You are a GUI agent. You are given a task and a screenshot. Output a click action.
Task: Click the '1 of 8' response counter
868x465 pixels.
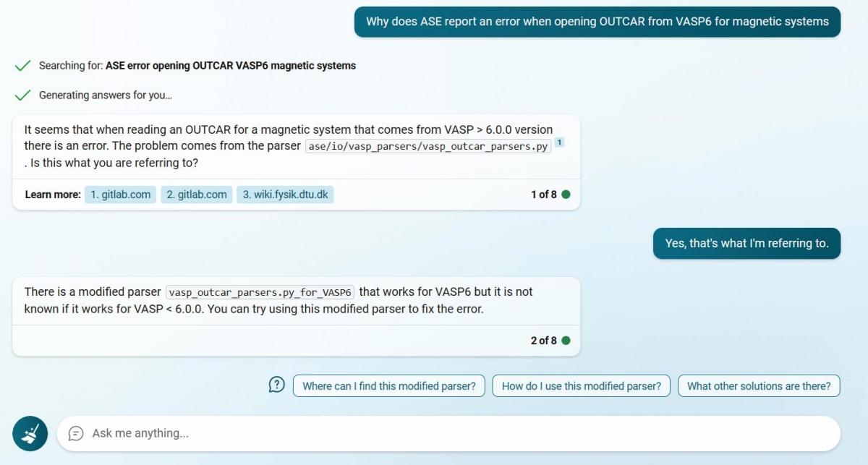[544, 195]
